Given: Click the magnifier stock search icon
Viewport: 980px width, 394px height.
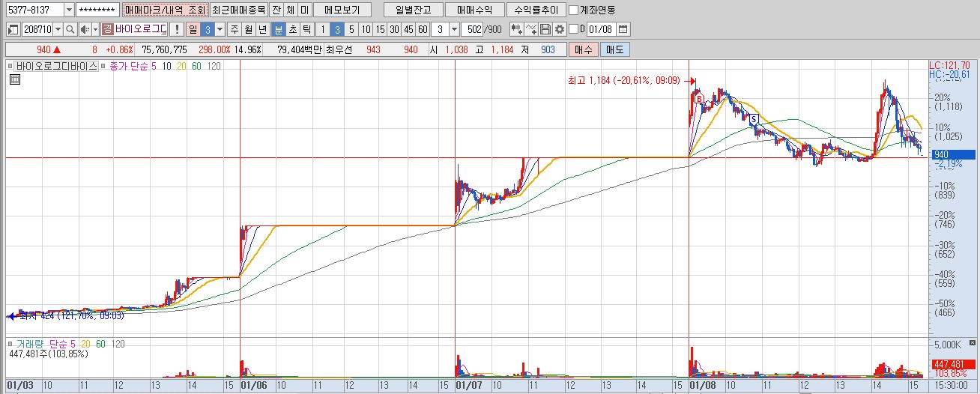Looking at the screenshot, I should [x=70, y=29].
